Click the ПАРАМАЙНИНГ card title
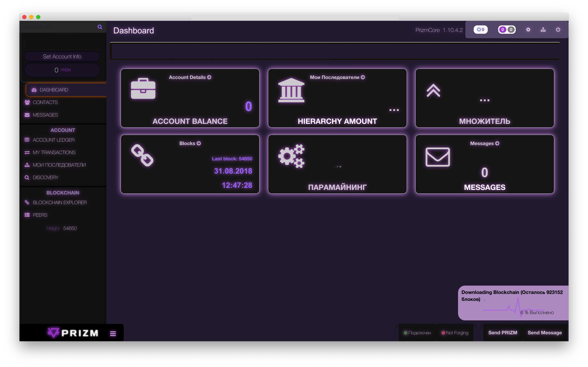The image size is (588, 367). point(337,187)
